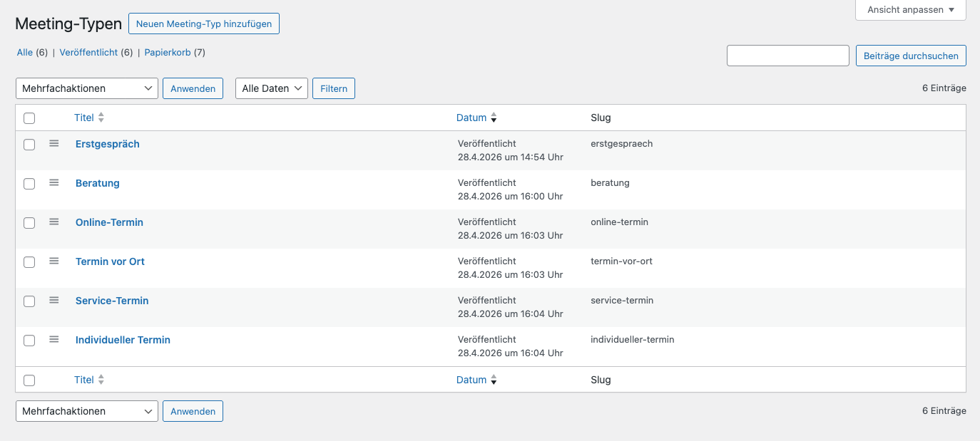
Task: Click Neuen Meeting-Typ hinzufügen button
Action: (x=204, y=24)
